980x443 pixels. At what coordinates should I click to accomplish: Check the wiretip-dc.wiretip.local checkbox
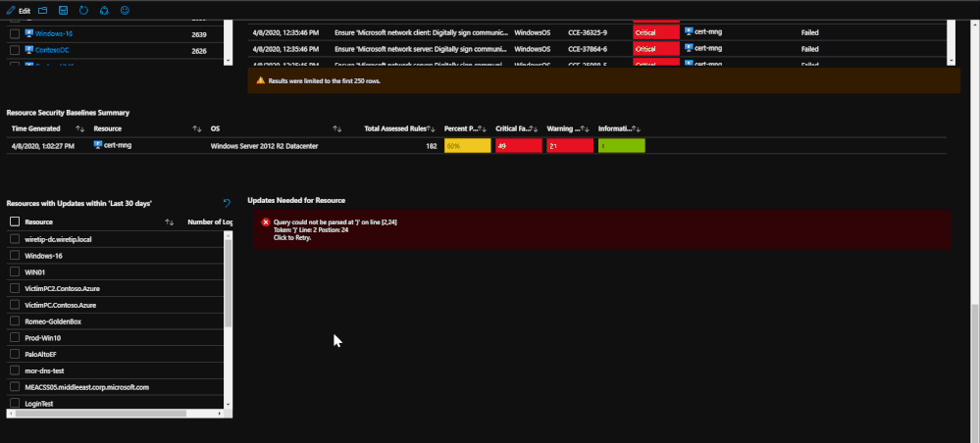pyautogui.click(x=15, y=239)
